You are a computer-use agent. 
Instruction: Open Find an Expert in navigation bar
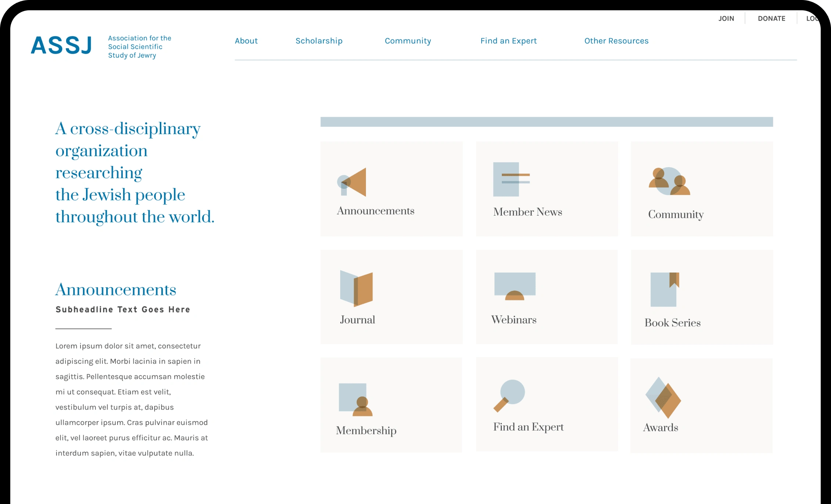tap(508, 41)
